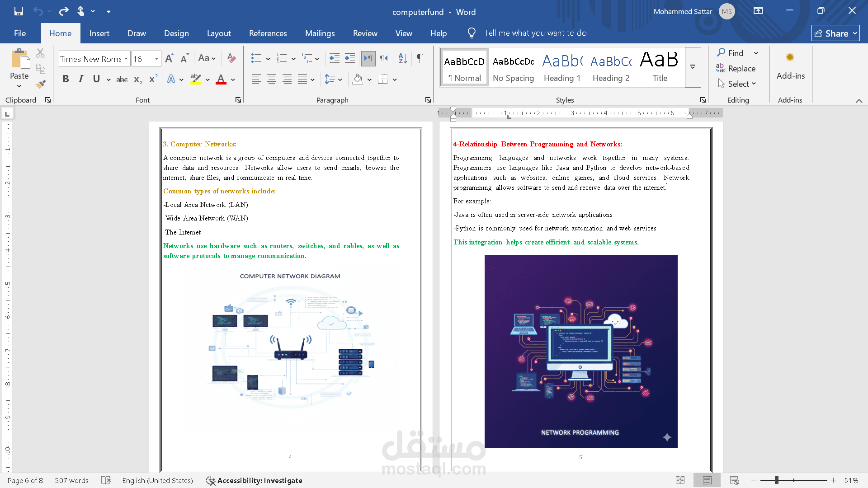868x488 pixels.
Task: Center the paragraph text
Action: (x=271, y=80)
